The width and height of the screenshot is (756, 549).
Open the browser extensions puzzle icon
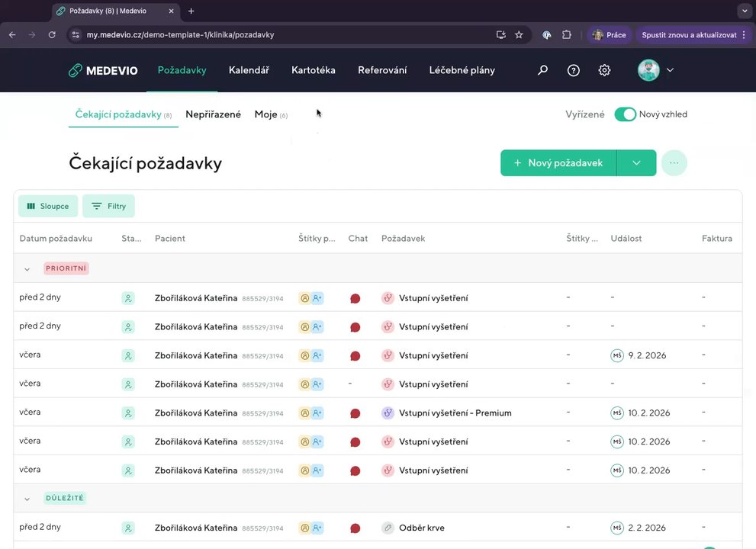tap(567, 35)
